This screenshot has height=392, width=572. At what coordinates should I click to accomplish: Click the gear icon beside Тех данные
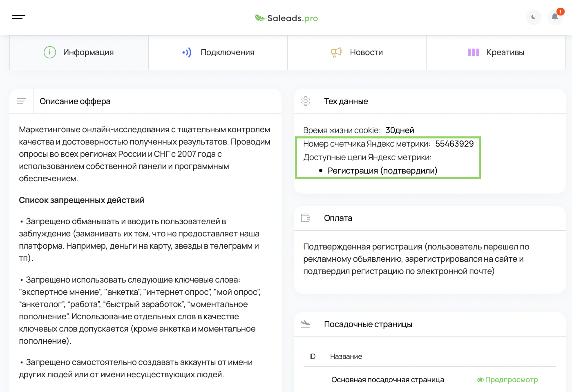306,101
